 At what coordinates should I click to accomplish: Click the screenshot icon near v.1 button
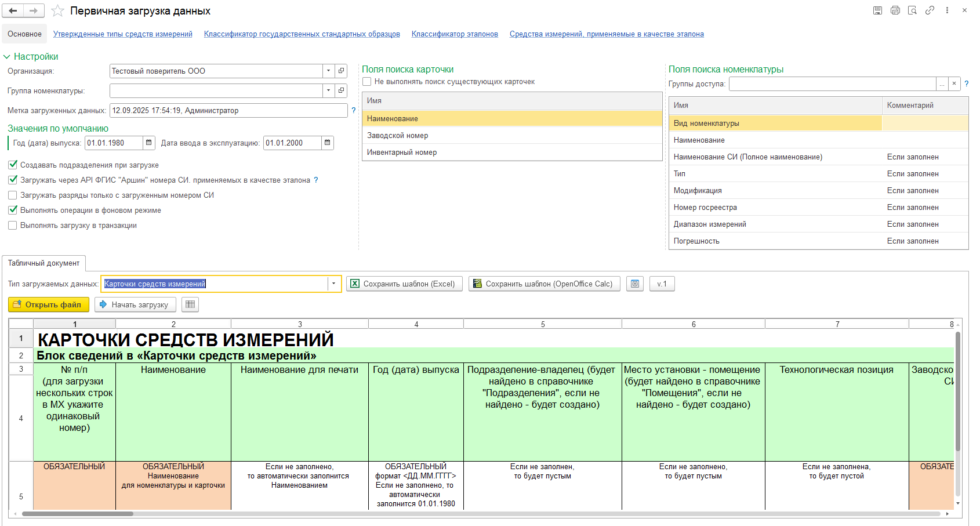click(635, 284)
